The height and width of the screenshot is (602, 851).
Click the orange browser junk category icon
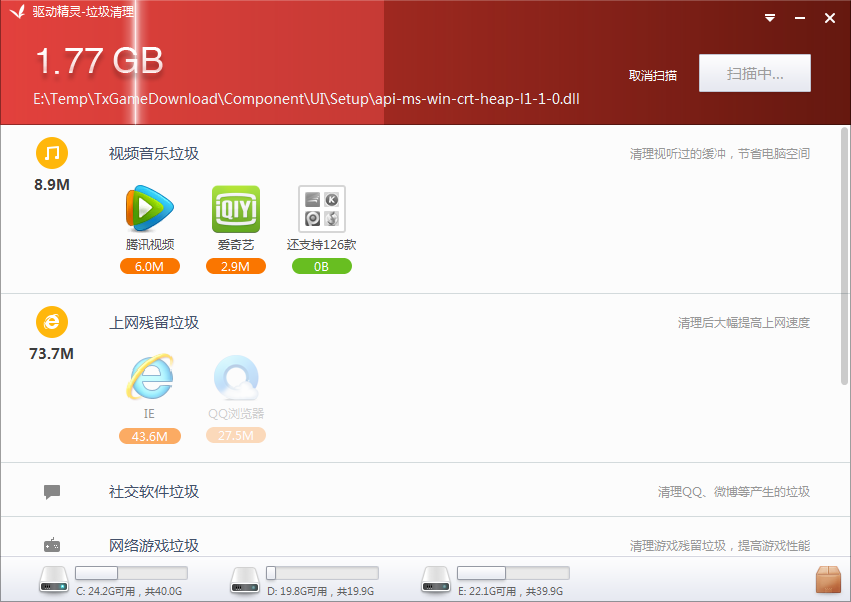[53, 322]
